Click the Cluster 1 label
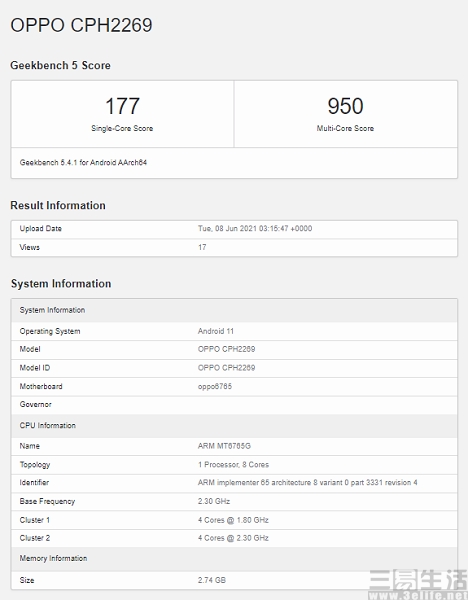The image size is (468, 600). pos(34,520)
